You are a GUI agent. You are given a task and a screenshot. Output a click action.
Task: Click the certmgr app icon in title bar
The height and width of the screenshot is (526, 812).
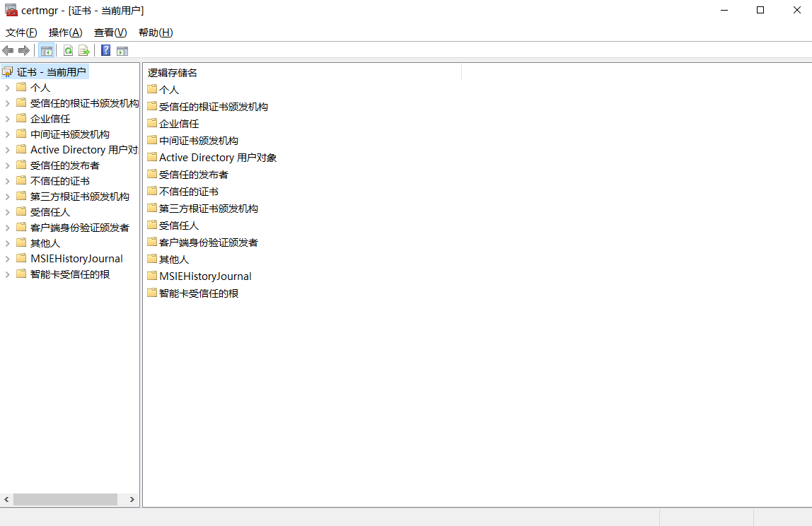(11, 11)
